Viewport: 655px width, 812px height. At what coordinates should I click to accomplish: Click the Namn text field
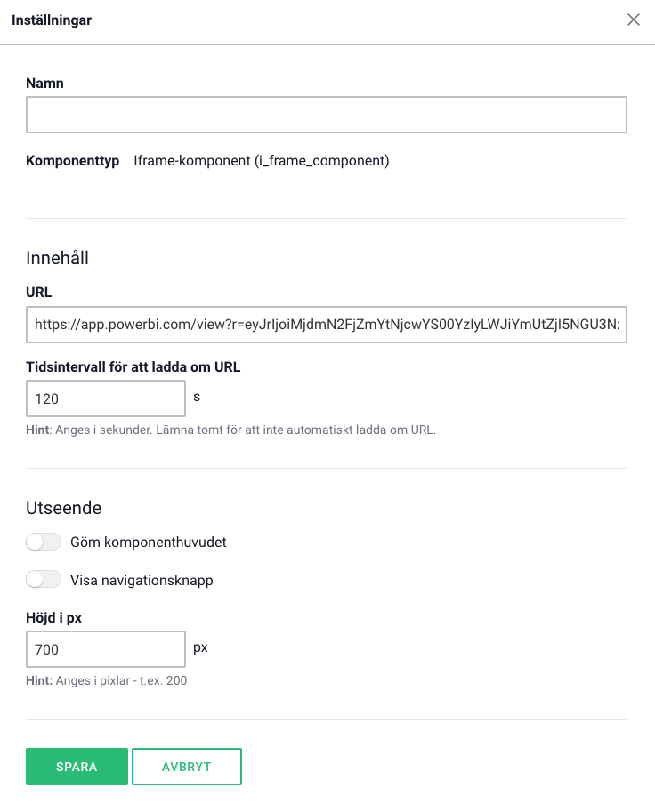click(327, 116)
